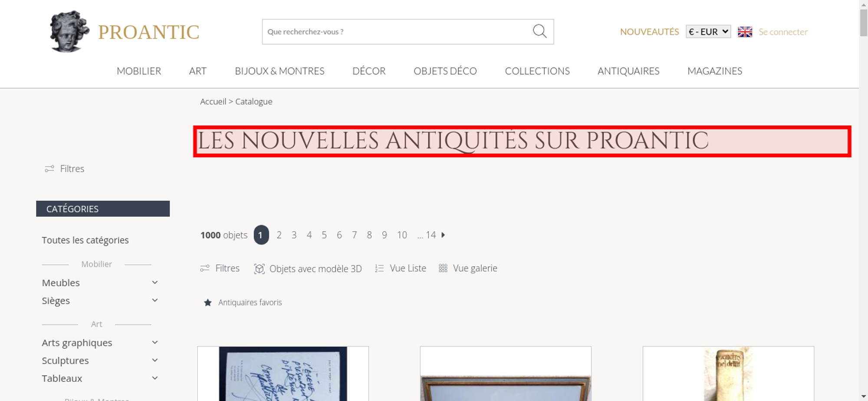Click the Vue galerie grid icon
Viewport: 868px width, 401px height.
[x=443, y=268]
